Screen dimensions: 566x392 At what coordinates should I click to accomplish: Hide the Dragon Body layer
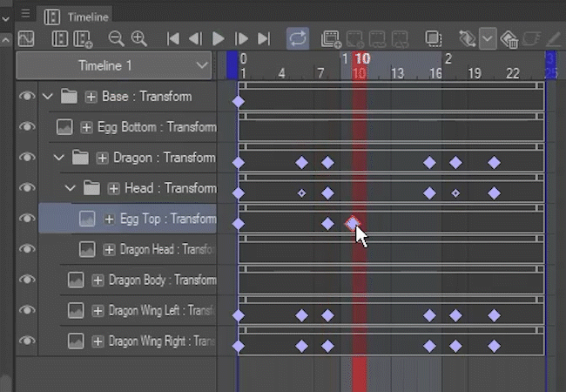point(27,280)
